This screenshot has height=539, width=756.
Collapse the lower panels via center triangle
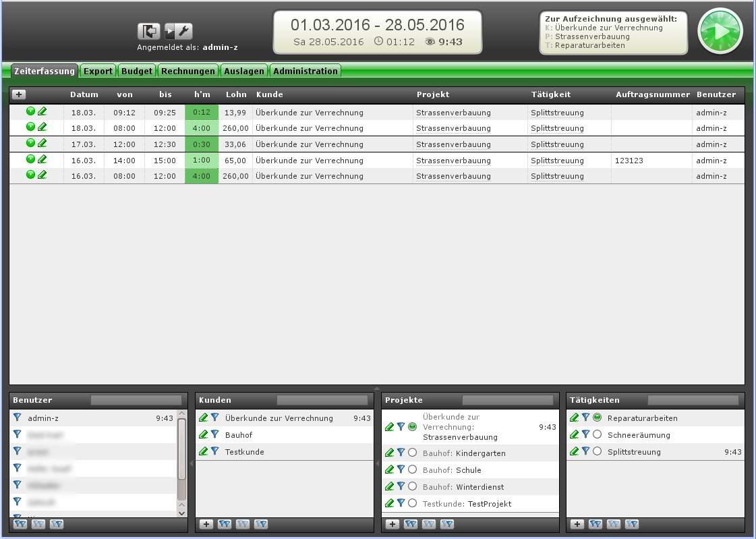(377, 389)
